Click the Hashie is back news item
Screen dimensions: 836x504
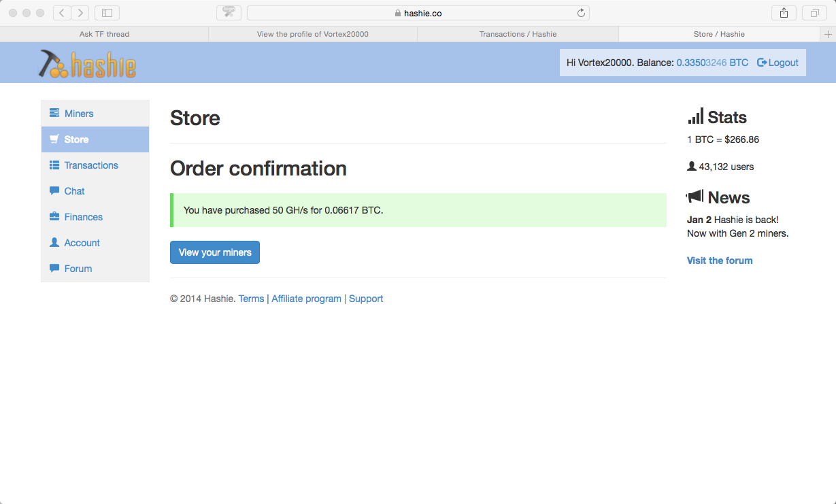coord(733,220)
